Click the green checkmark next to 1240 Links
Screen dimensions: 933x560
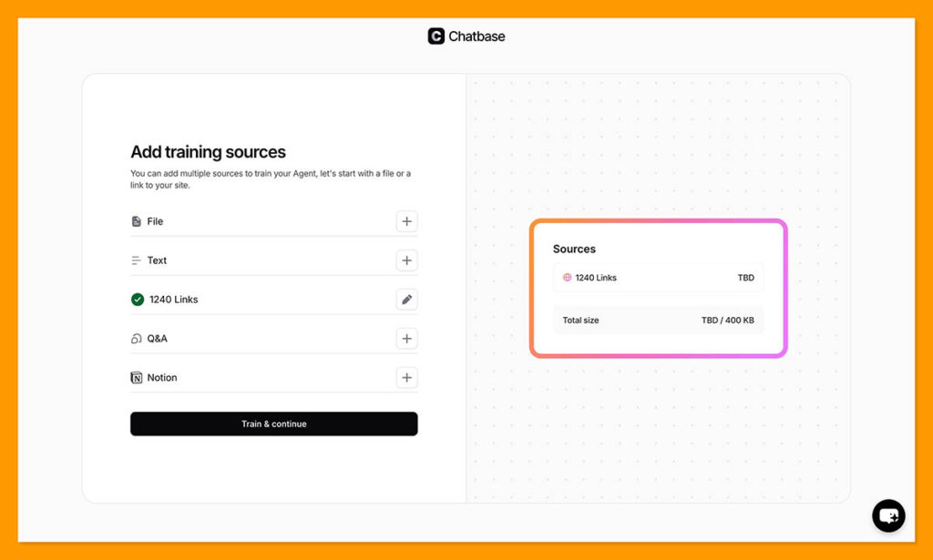pos(136,299)
